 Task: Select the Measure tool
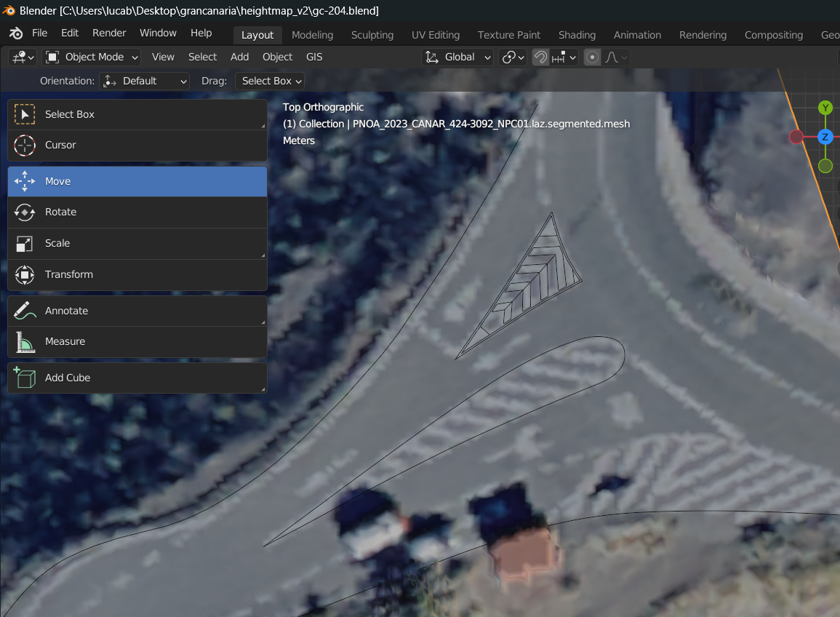click(137, 341)
